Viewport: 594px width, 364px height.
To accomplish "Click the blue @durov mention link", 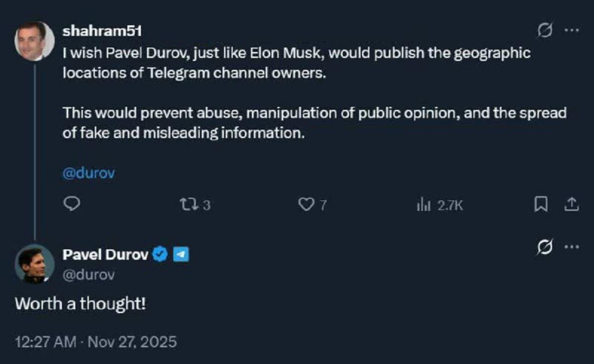I will click(x=89, y=174).
